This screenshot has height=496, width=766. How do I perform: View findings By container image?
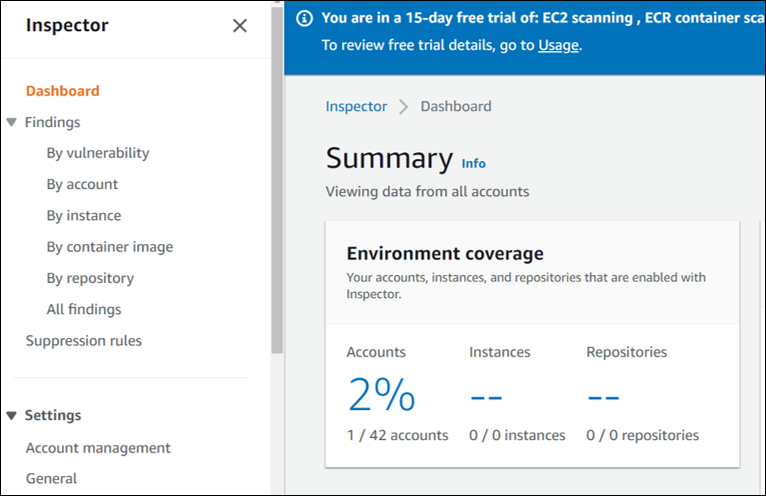pyautogui.click(x=110, y=247)
